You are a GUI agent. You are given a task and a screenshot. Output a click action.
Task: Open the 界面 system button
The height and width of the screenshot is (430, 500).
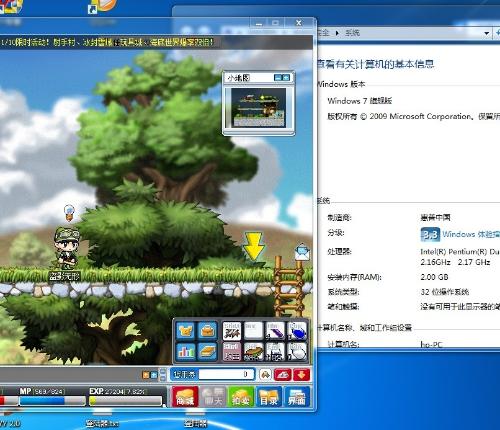pyautogui.click(x=297, y=397)
